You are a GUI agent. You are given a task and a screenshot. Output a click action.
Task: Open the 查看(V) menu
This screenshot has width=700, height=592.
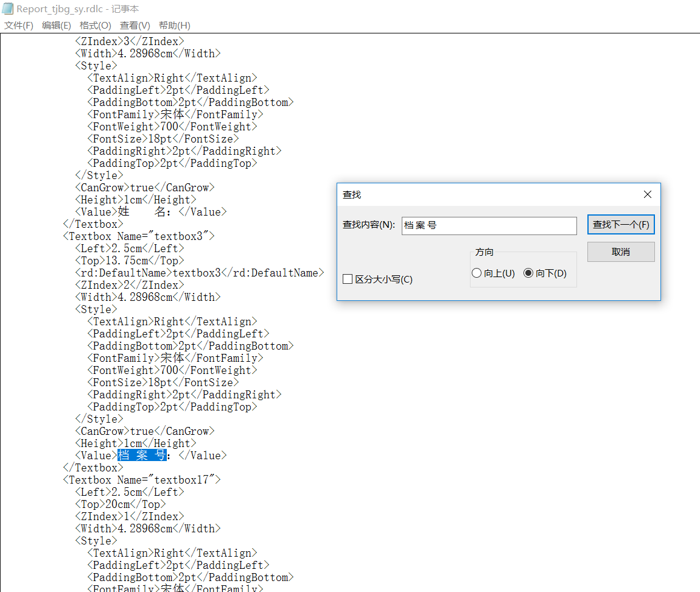click(135, 26)
